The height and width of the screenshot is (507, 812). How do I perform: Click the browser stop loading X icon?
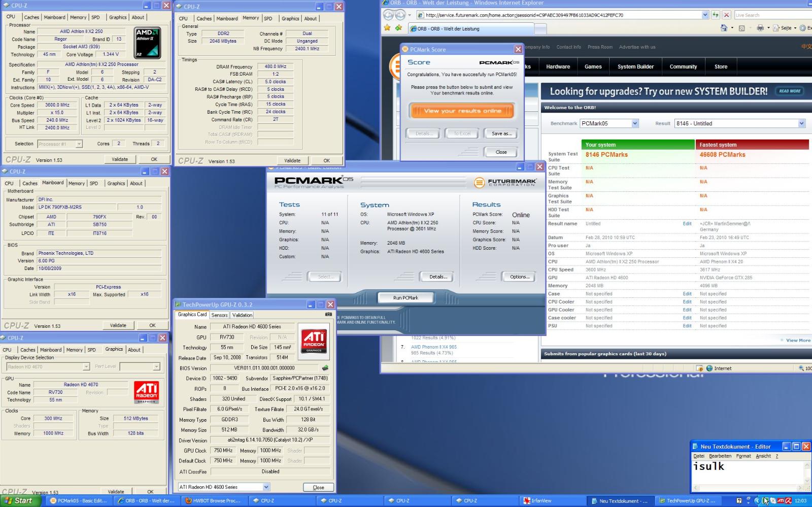(727, 15)
